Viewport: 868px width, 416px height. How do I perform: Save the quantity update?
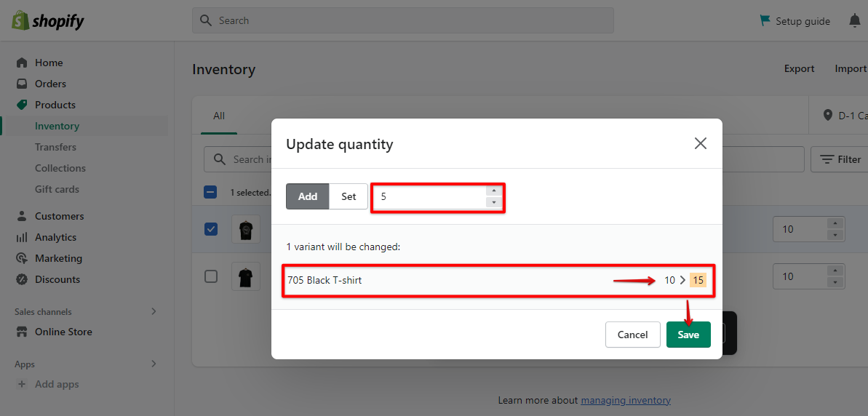[x=688, y=335]
